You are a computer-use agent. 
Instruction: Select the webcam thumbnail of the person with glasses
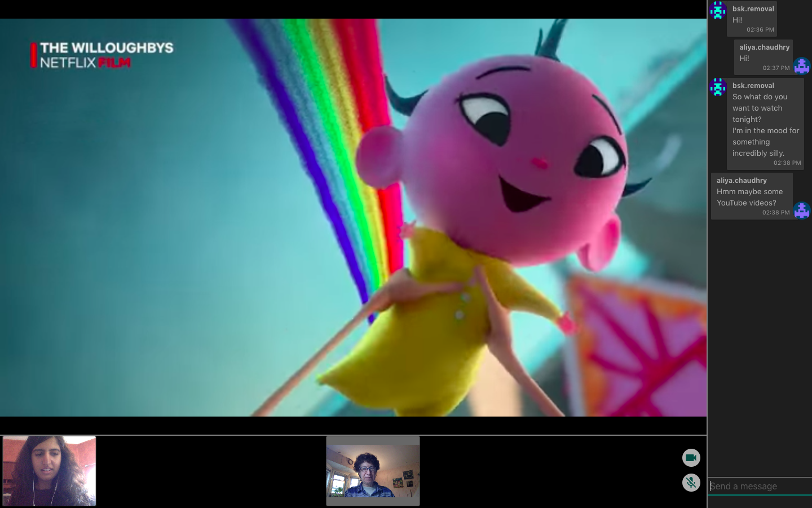373,471
